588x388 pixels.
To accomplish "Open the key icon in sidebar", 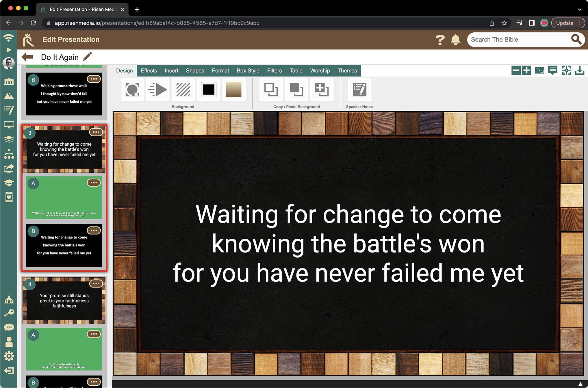I will (9, 313).
